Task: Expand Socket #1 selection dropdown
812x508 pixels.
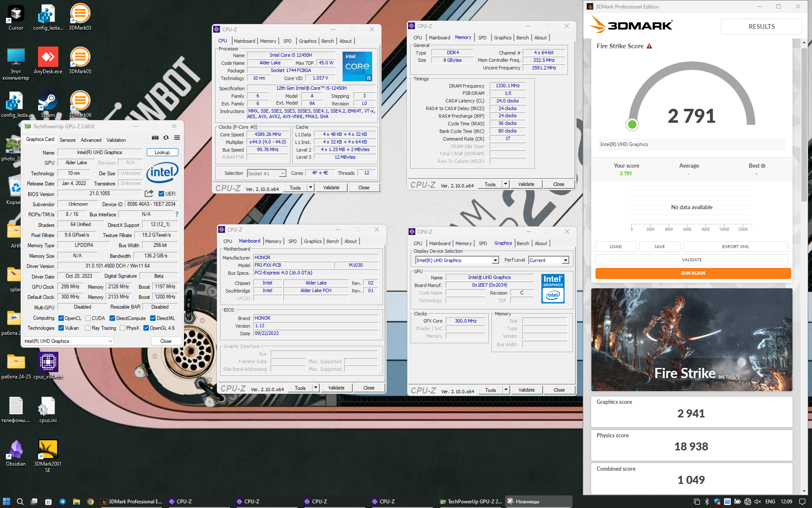Action: [x=283, y=174]
